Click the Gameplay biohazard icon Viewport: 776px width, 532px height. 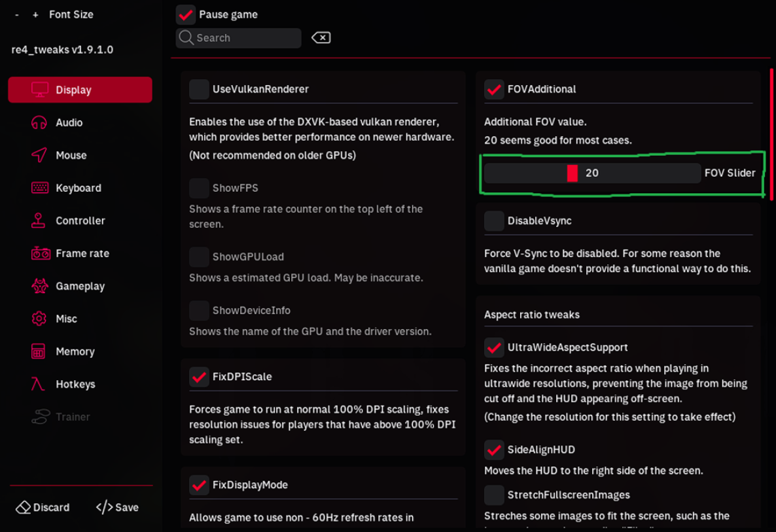click(39, 286)
